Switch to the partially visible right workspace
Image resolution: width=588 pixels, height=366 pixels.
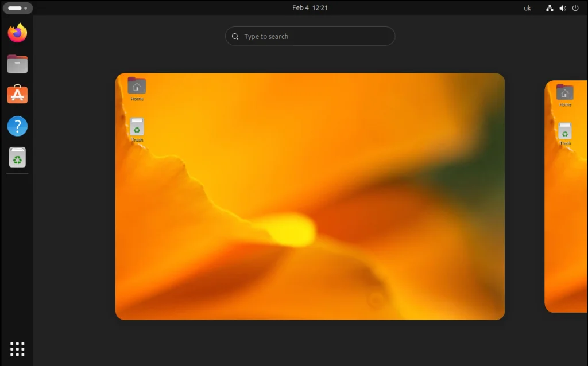coord(566,229)
